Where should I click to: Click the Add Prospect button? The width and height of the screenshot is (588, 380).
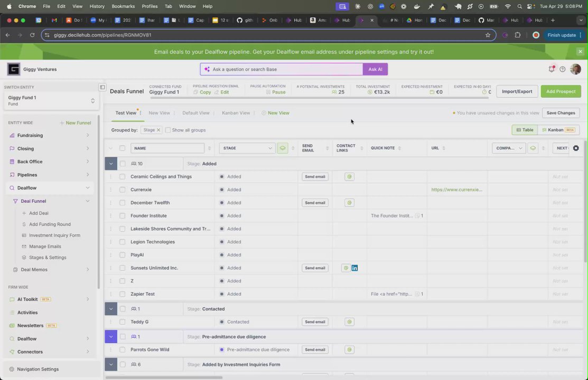pos(561,91)
